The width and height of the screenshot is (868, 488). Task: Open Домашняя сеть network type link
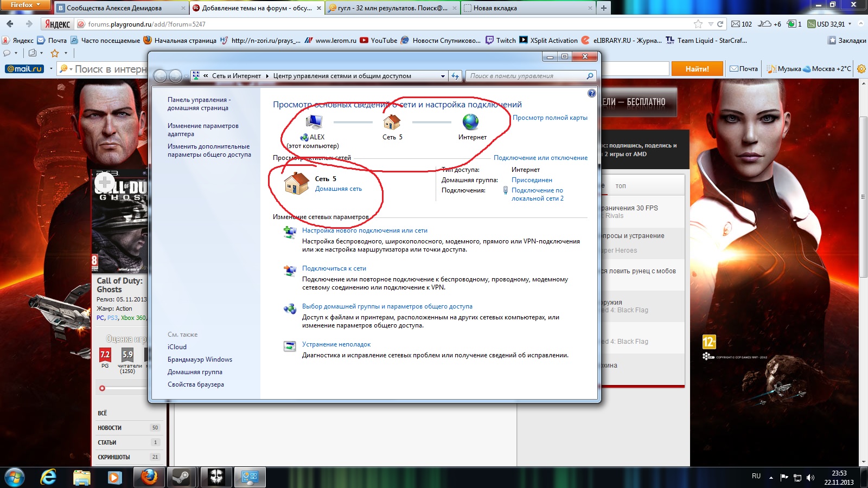(x=339, y=189)
